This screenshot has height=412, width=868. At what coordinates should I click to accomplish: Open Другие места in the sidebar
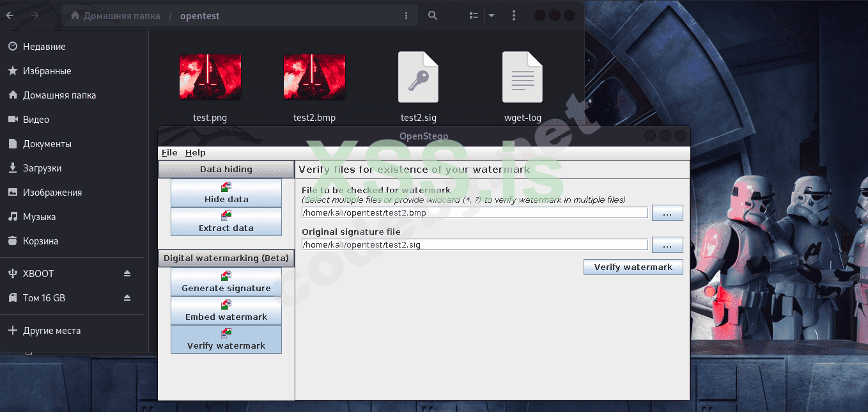click(74, 331)
